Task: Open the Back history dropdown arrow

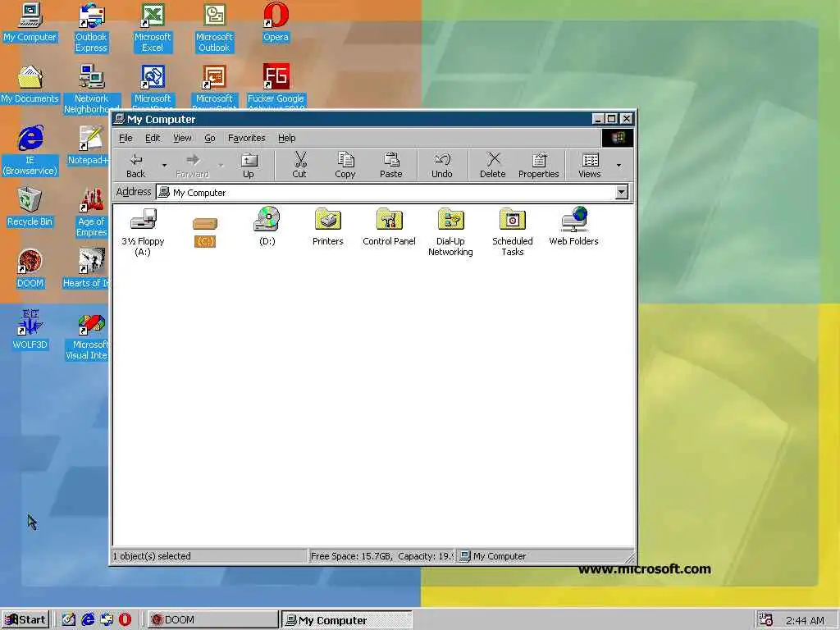Action: pos(164,165)
